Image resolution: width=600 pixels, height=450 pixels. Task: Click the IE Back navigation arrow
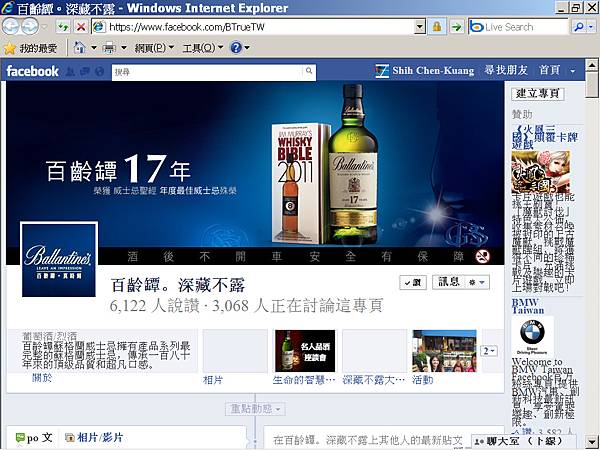tap(10, 26)
